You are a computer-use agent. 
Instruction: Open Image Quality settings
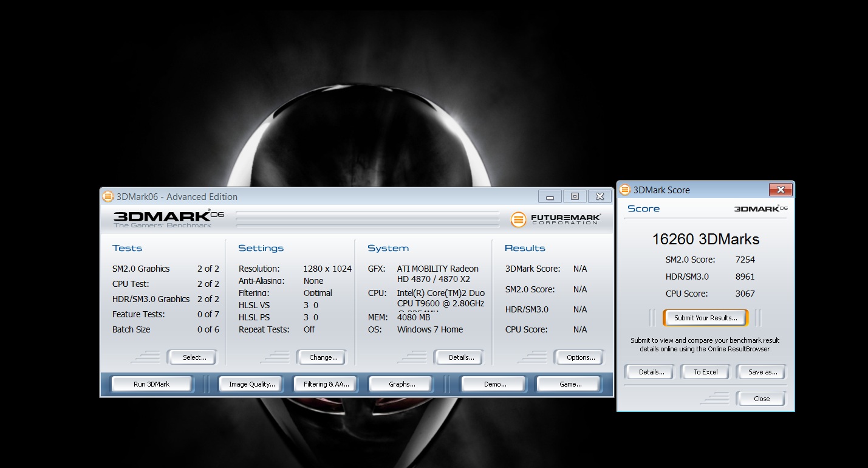(251, 384)
